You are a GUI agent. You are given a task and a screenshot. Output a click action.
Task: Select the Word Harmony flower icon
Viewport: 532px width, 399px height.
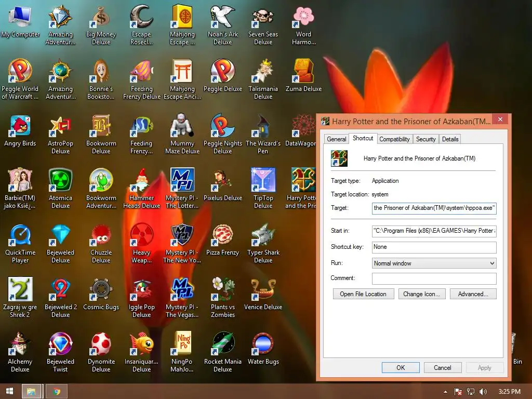pyautogui.click(x=303, y=17)
